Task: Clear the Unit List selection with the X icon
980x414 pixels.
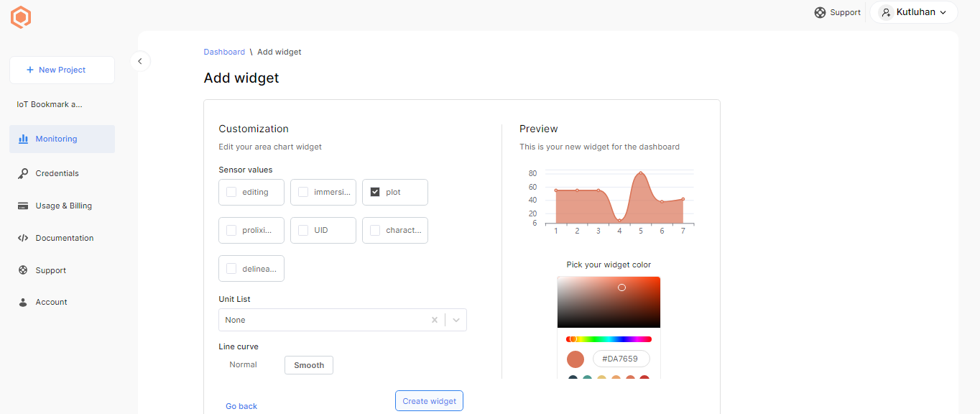Action: tap(434, 320)
